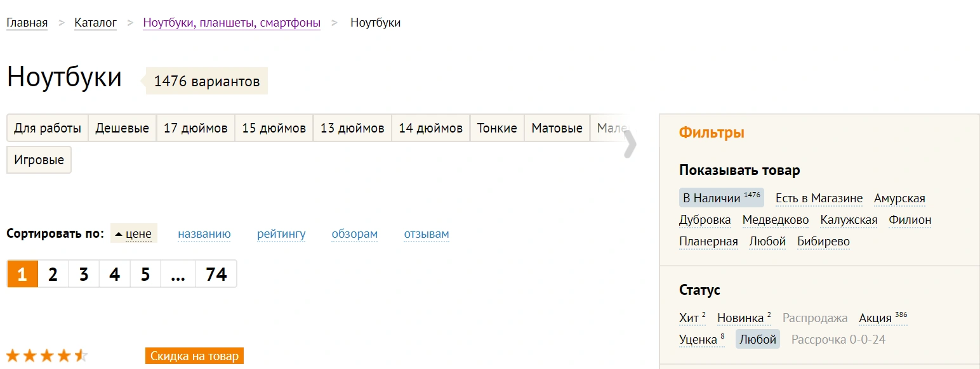980x369 pixels.
Task: Click the star rating icons
Action: pos(47,356)
